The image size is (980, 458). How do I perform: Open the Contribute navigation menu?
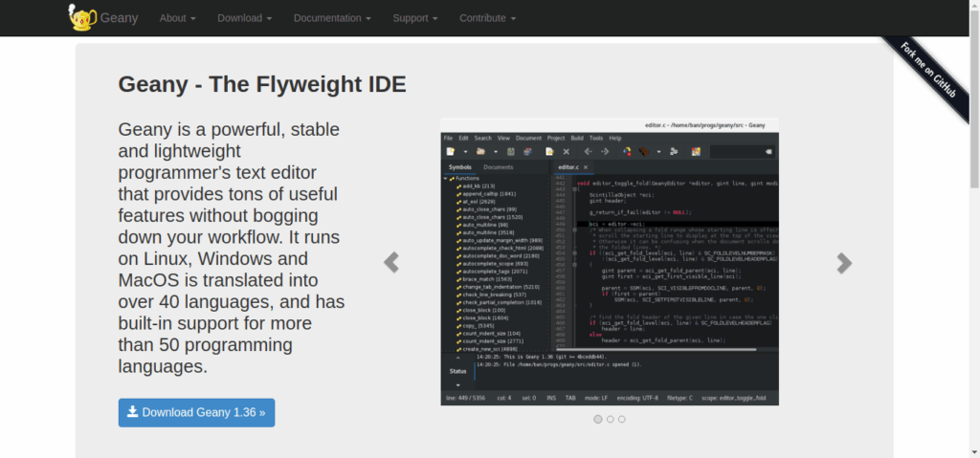click(x=487, y=18)
